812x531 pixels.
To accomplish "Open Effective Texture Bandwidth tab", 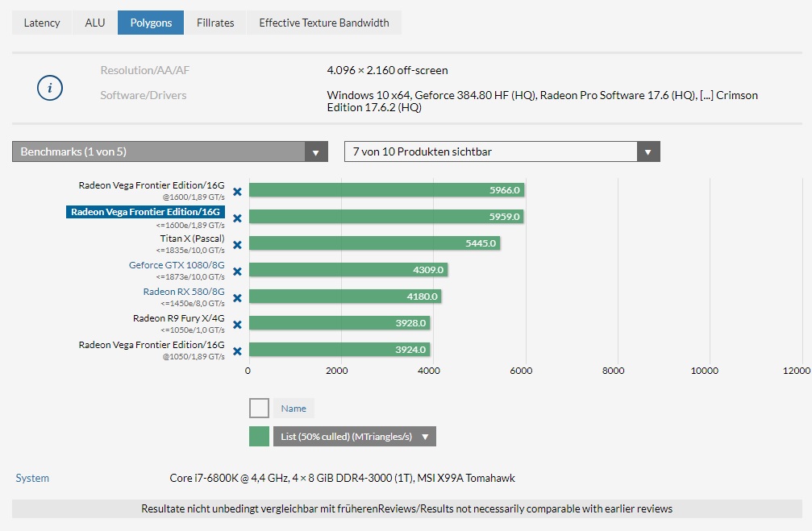I will 323,23.
